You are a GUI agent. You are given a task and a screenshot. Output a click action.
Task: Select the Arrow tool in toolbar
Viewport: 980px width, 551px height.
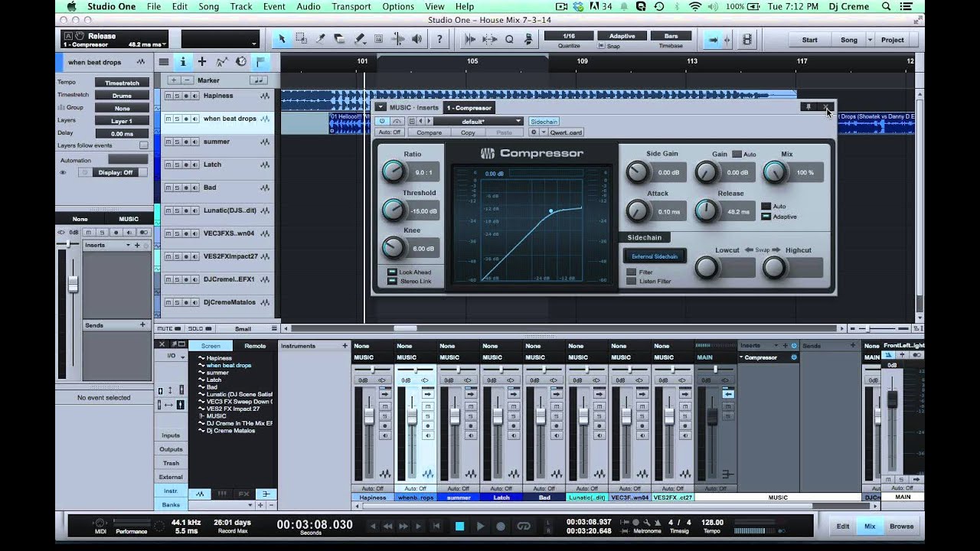tap(282, 39)
